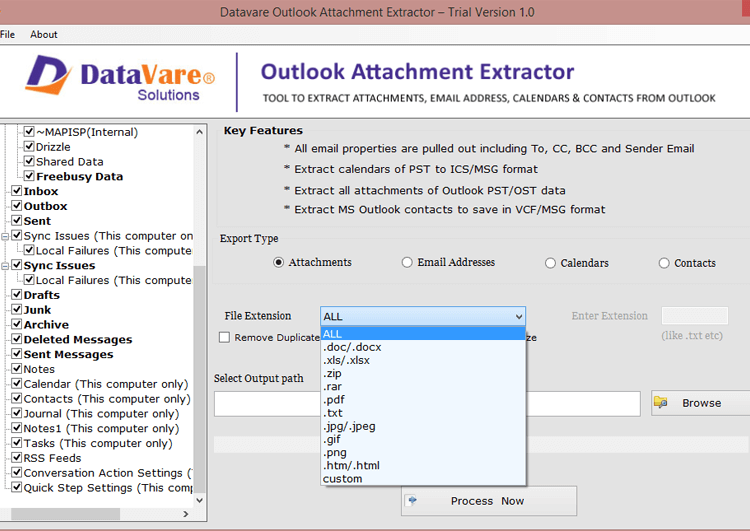
Task: Click the Process Now arrow icon
Action: click(x=412, y=500)
